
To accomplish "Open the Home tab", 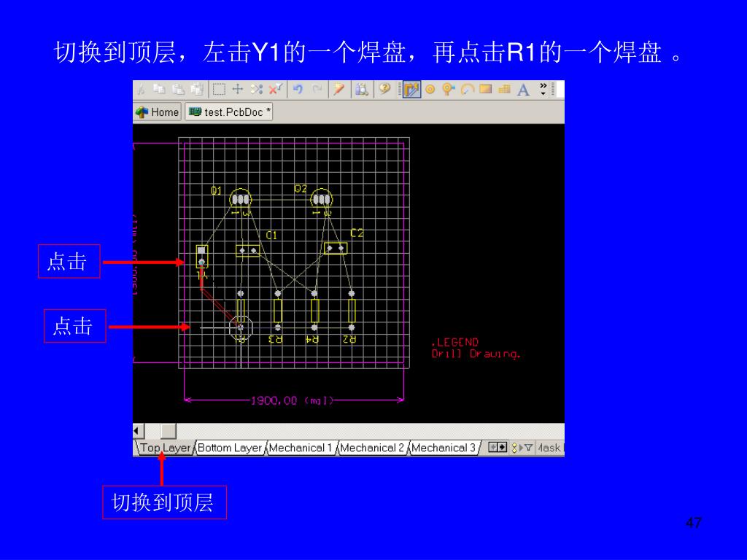I will 158,112.
